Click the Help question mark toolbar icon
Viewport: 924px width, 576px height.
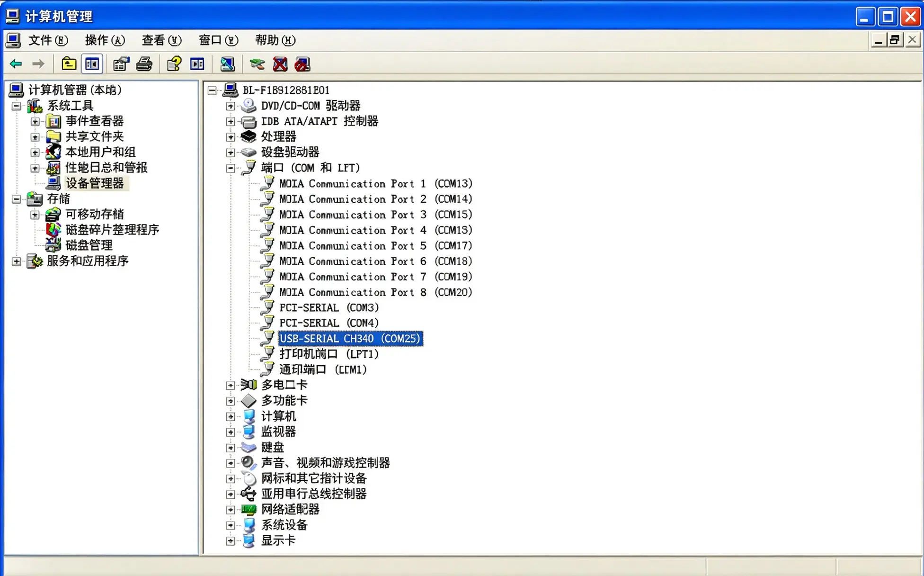point(174,64)
